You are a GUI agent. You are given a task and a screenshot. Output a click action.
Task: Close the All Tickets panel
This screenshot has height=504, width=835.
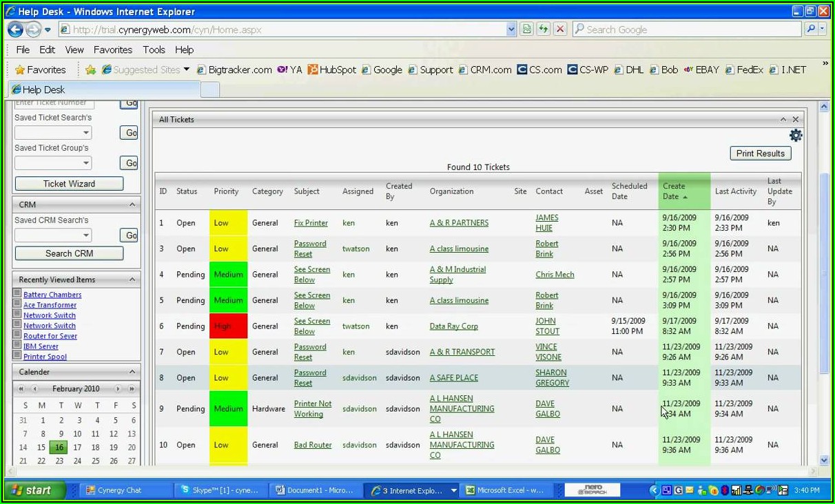[796, 119]
